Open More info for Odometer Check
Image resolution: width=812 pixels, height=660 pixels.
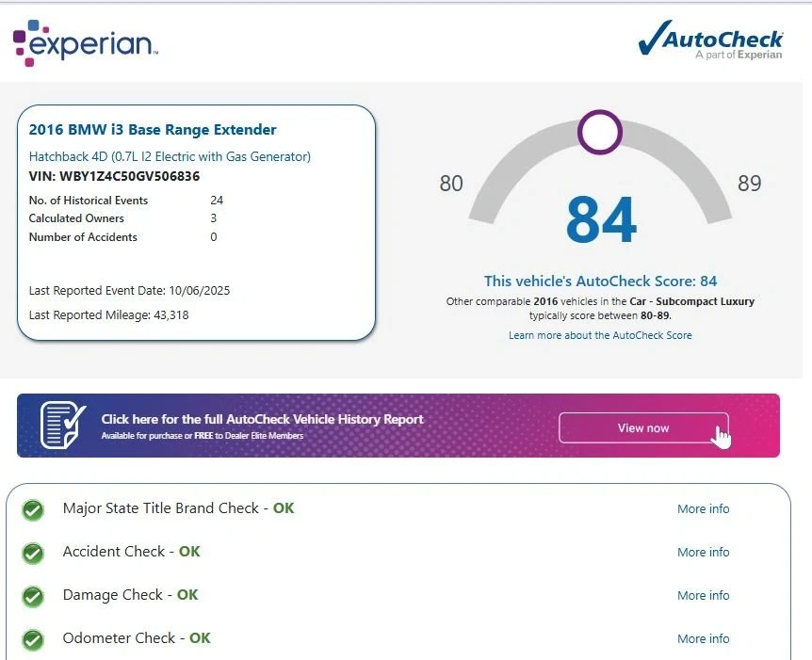point(704,638)
